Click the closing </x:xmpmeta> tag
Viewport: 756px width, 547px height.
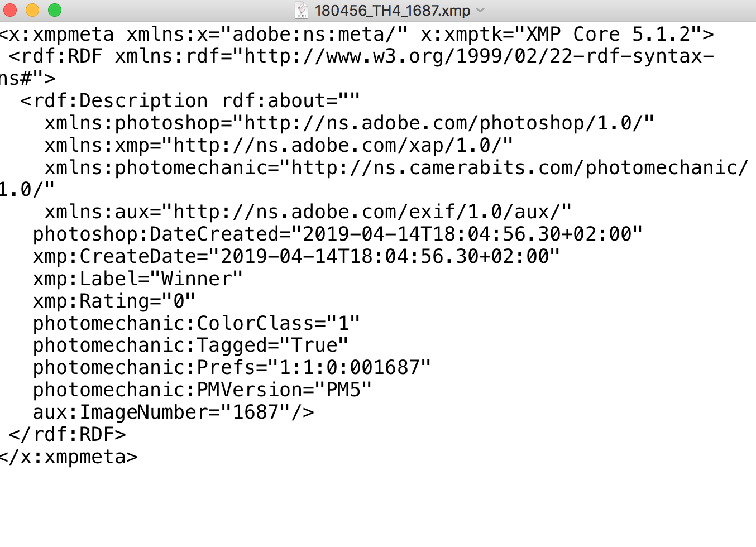pos(68,457)
